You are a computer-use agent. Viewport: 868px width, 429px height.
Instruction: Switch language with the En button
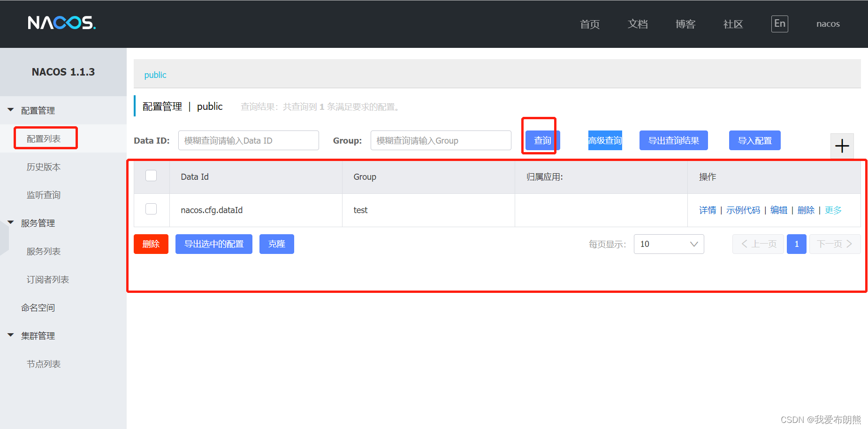pyautogui.click(x=779, y=24)
